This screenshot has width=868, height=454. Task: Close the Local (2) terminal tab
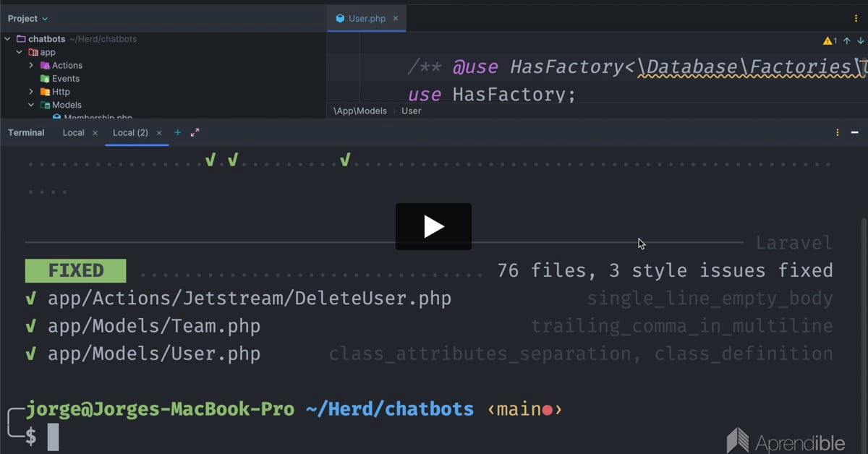(x=159, y=133)
